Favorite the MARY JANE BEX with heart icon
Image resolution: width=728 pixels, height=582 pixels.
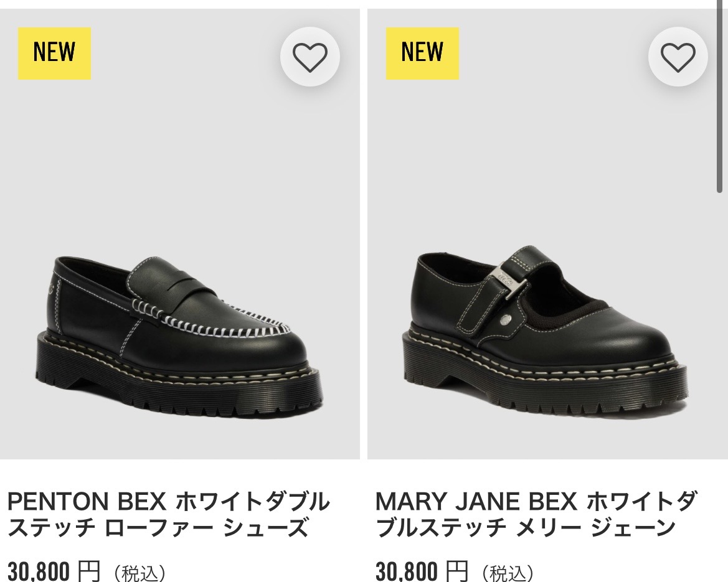[678, 57]
